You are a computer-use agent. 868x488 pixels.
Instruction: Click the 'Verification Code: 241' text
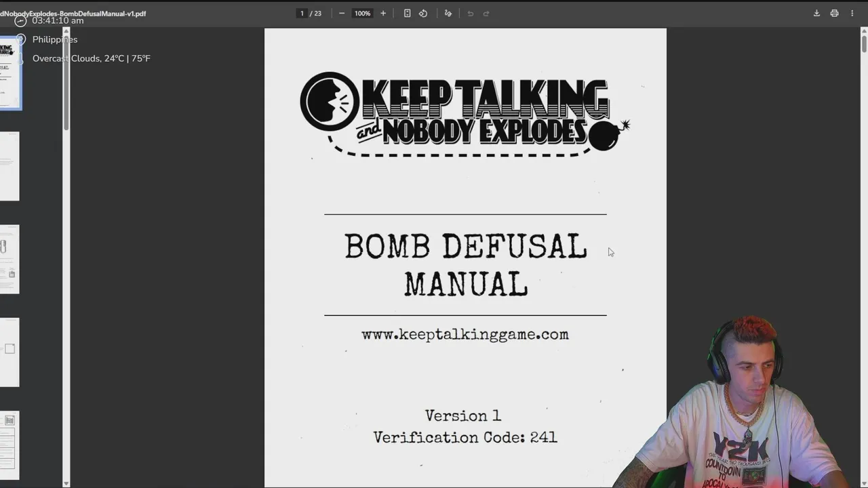[465, 438]
